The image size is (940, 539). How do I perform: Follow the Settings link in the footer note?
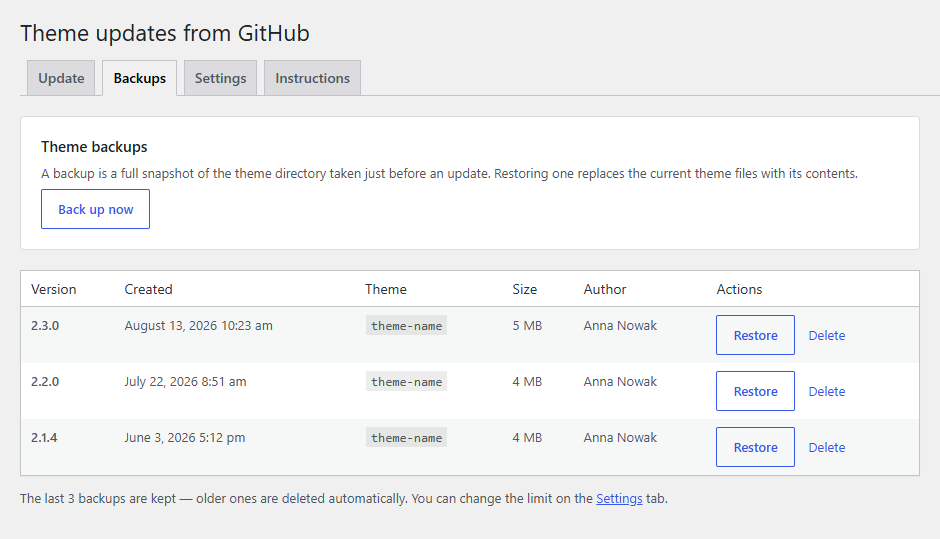click(619, 499)
